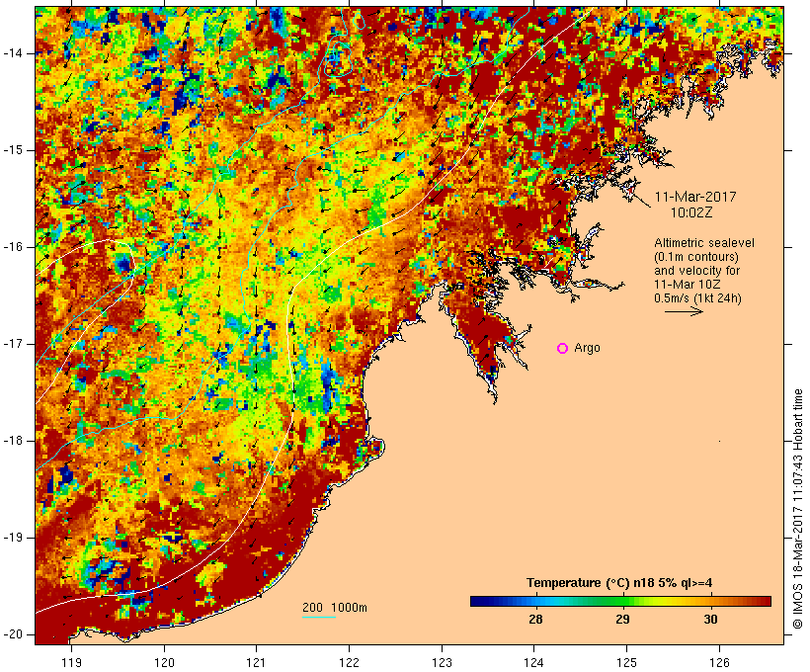Click the '-20' latitude axis label
The image size is (810, 672).
(13, 634)
